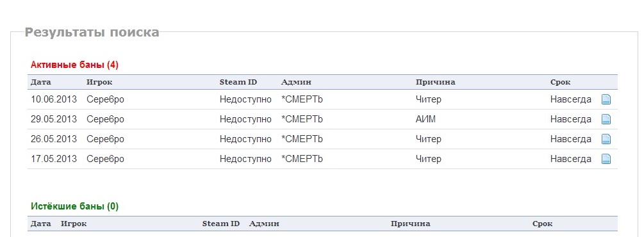Image resolution: width=644 pixels, height=237 pixels.
Task: Select the АИМ reason cell
Action: 425,119
